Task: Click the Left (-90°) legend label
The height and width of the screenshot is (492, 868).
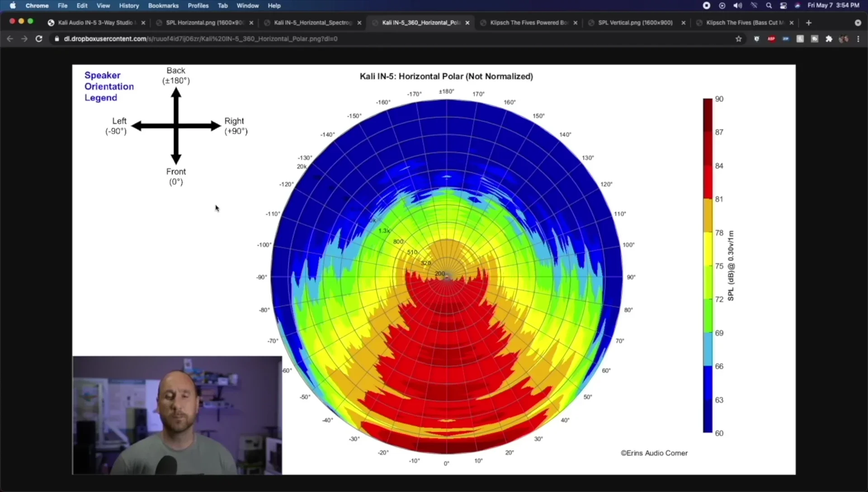Action: coord(116,126)
